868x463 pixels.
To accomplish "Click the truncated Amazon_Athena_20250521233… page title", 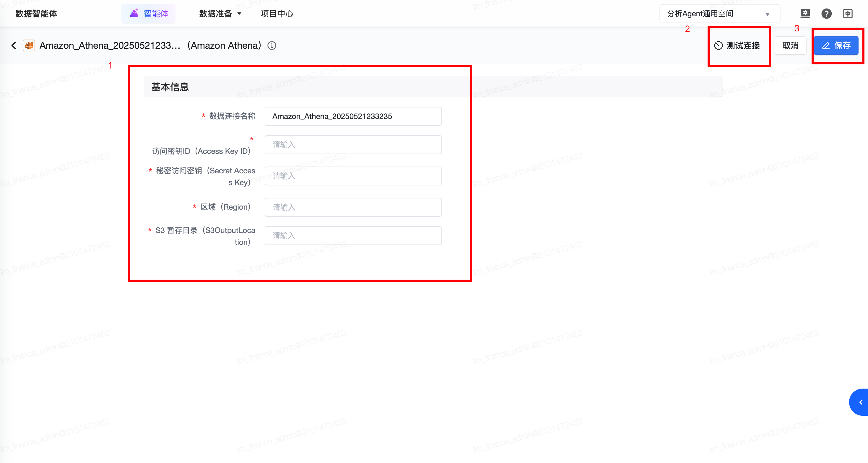I will point(110,45).
